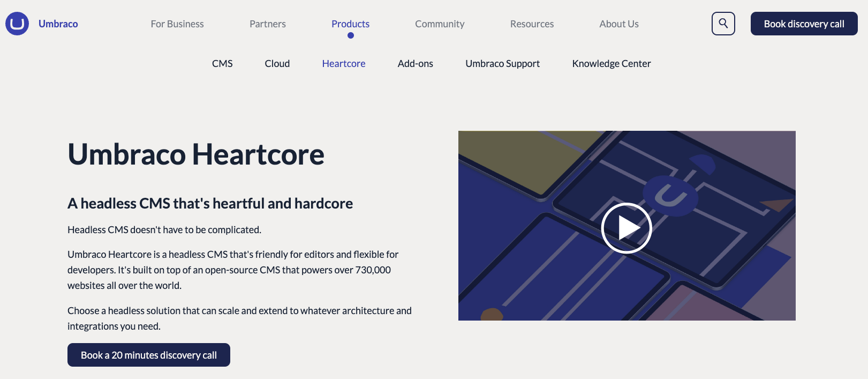
Task: Open the Community menu
Action: tap(440, 24)
